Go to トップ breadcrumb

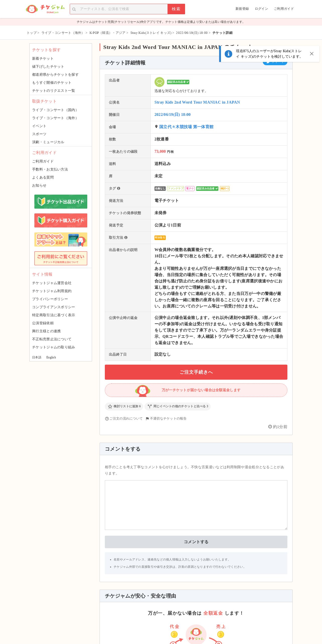(x=32, y=33)
